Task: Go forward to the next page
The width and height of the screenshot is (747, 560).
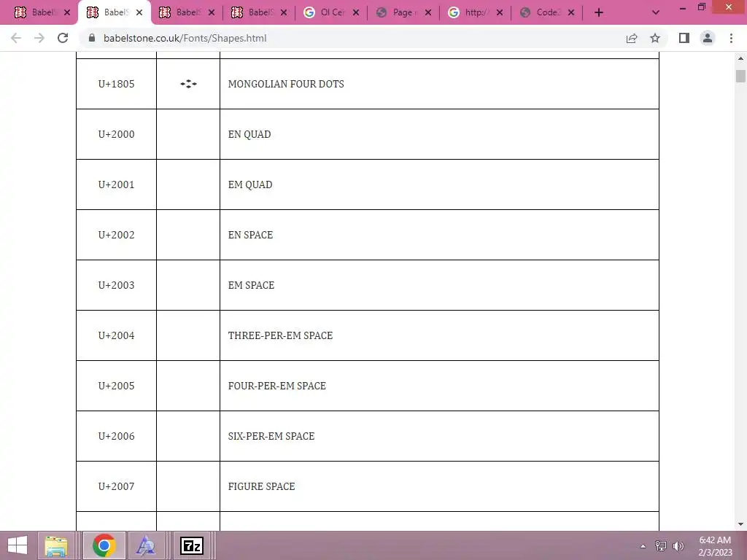Action: pos(39,38)
